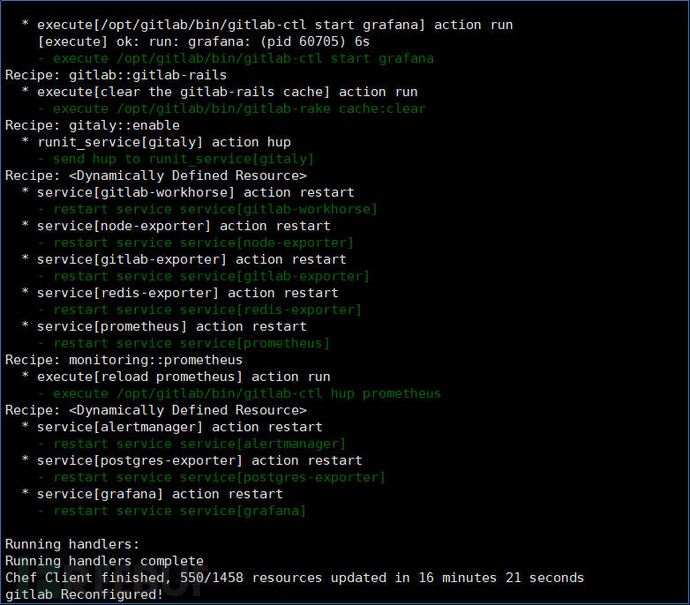Click 'runit_service[gitaly] action hup' line
Viewport: 690px width, 605px height.
156,142
